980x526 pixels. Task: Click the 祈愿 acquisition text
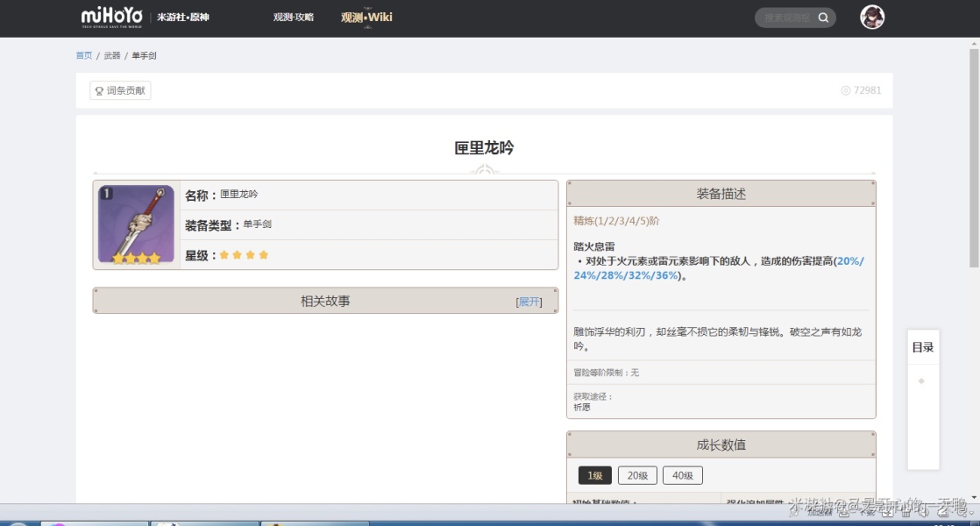point(582,408)
